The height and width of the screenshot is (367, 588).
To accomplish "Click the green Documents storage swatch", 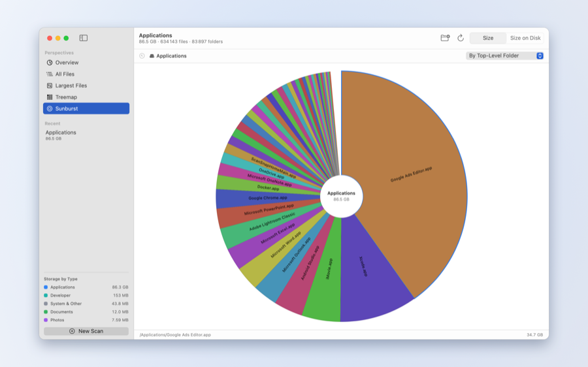I will pos(46,312).
